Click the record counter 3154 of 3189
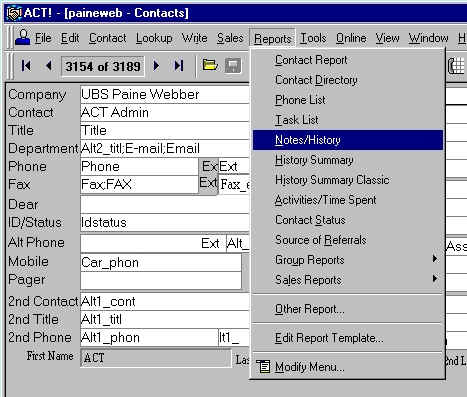The image size is (467, 397). (x=103, y=66)
